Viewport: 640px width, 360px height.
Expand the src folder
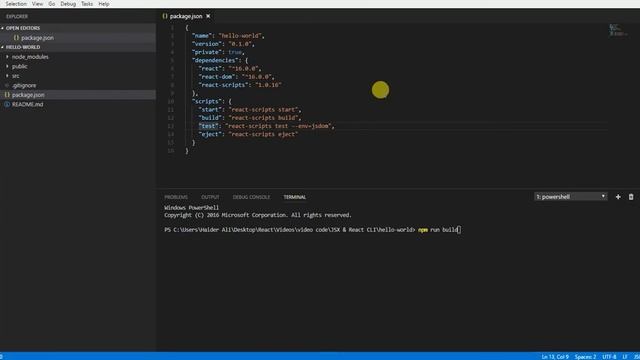(x=78, y=76)
